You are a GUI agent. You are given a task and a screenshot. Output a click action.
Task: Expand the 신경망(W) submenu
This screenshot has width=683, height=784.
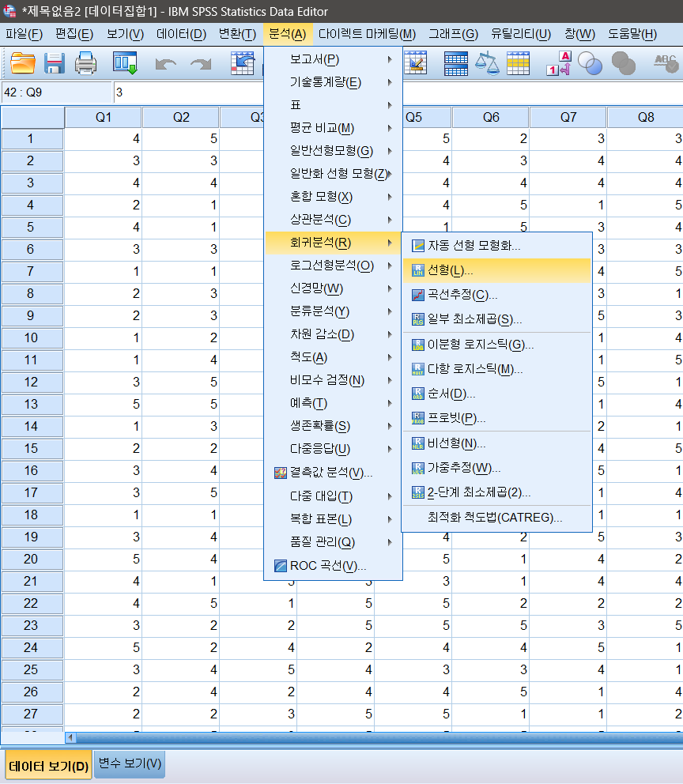point(333,288)
